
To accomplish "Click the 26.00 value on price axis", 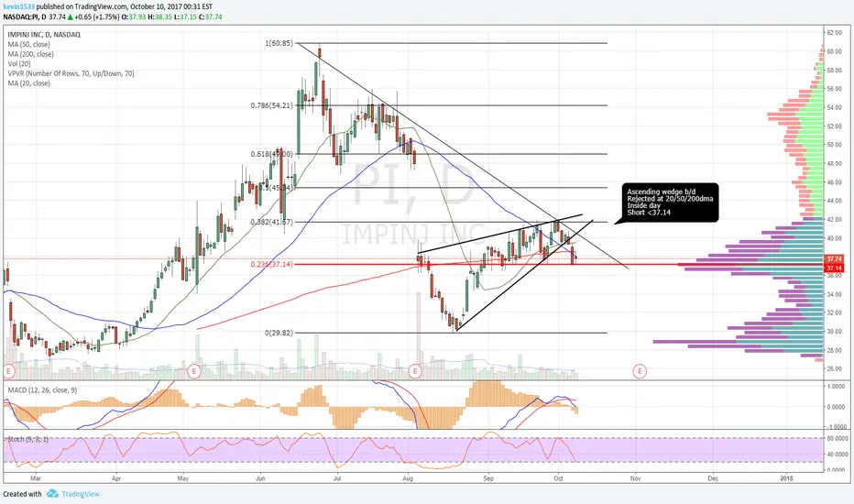I will 835,368.
